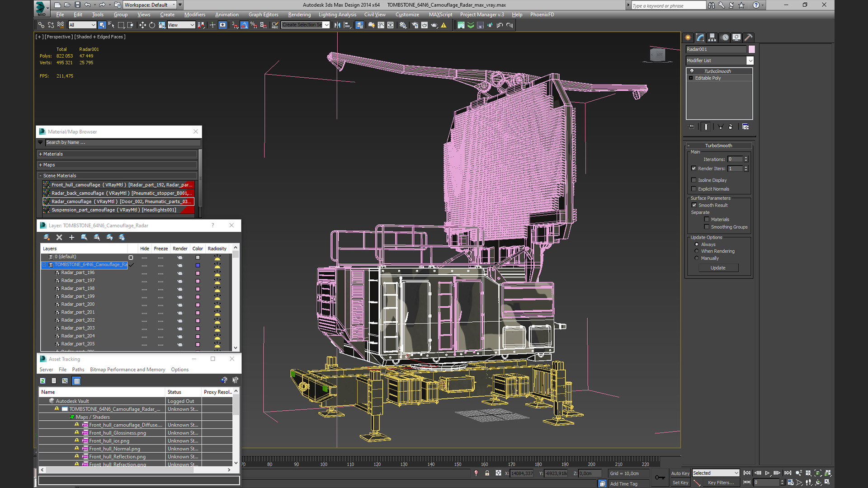This screenshot has width=868, height=488.
Task: Enable the Explicit Normals checkbox
Action: [x=694, y=189]
